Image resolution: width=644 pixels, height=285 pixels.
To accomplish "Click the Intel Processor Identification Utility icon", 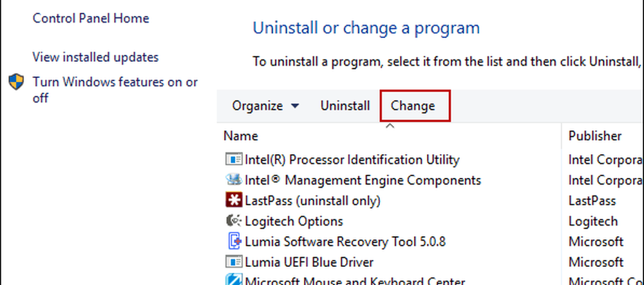I will click(233, 159).
